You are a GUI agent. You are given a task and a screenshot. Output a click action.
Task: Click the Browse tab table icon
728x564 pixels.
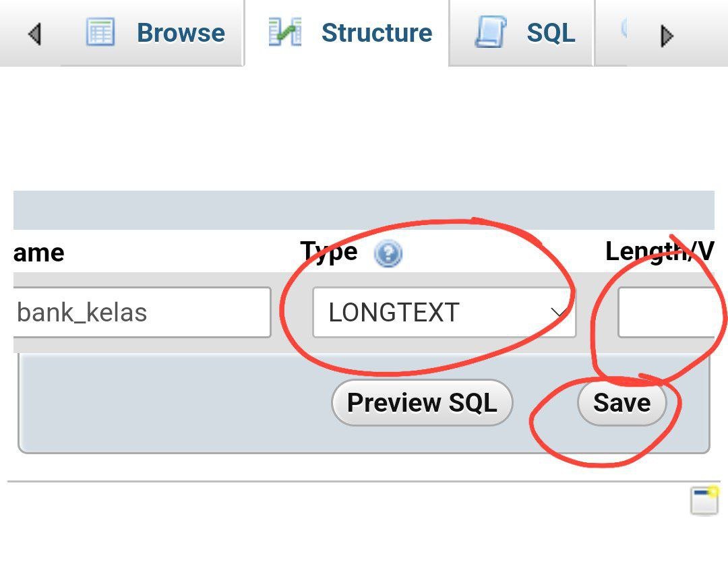pyautogui.click(x=100, y=32)
